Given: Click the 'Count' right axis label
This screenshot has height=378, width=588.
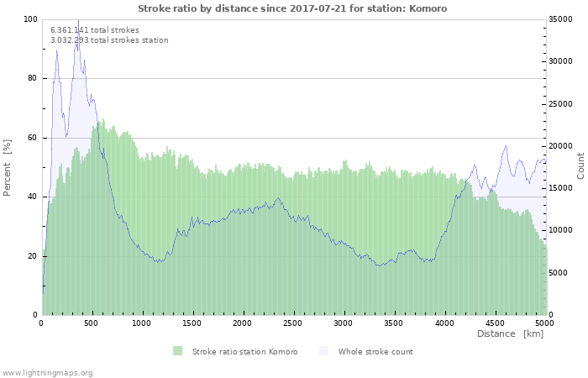Looking at the screenshot, I should 580,165.
